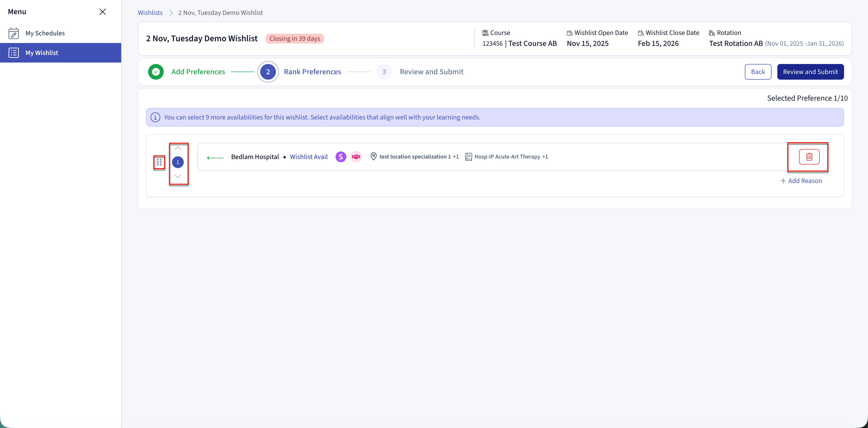The image size is (868, 428).
Task: Click the Bedlam Hospital logo thumbnail
Action: pyautogui.click(x=215, y=158)
